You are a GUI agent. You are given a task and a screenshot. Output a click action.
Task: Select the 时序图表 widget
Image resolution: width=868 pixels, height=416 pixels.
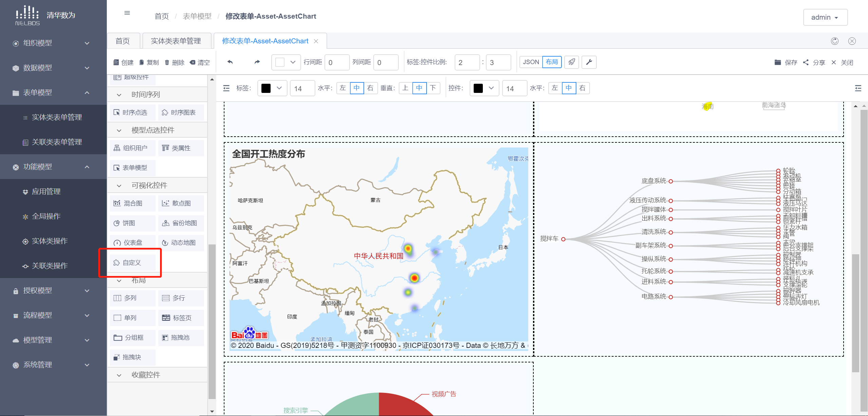click(181, 112)
